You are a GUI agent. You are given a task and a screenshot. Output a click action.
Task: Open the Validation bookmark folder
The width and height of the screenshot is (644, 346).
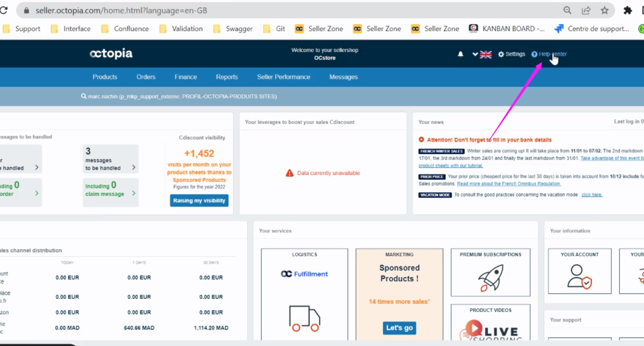click(181, 28)
